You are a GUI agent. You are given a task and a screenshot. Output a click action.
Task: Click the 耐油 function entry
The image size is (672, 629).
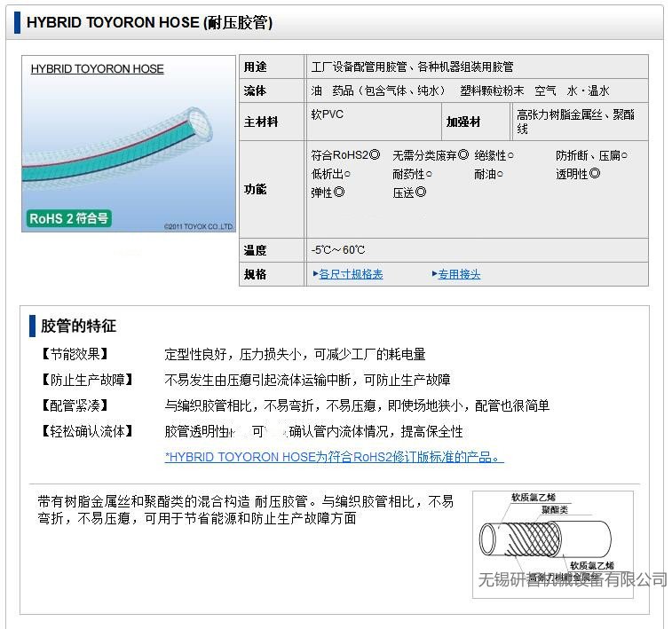click(x=488, y=174)
